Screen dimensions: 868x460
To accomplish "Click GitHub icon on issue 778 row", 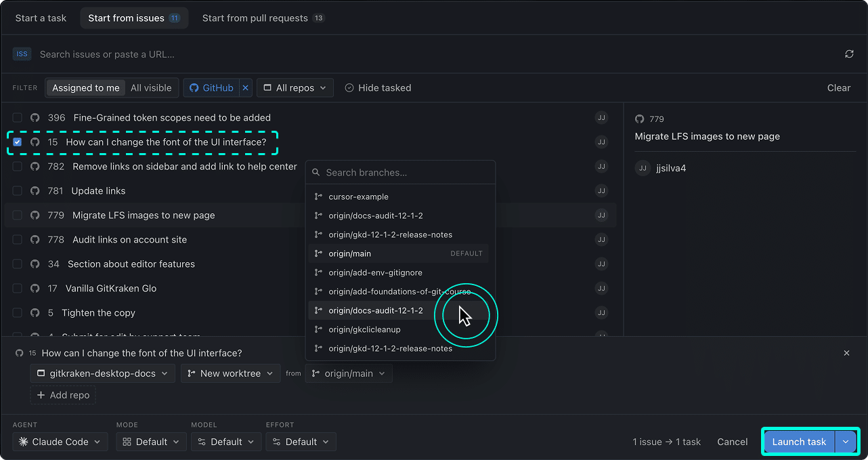I will [35, 240].
